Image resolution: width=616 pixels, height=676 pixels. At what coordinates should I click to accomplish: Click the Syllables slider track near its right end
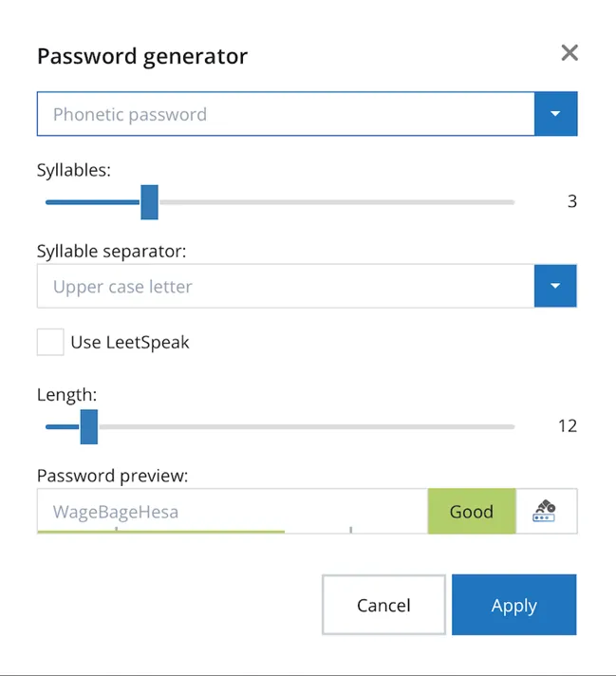495,202
